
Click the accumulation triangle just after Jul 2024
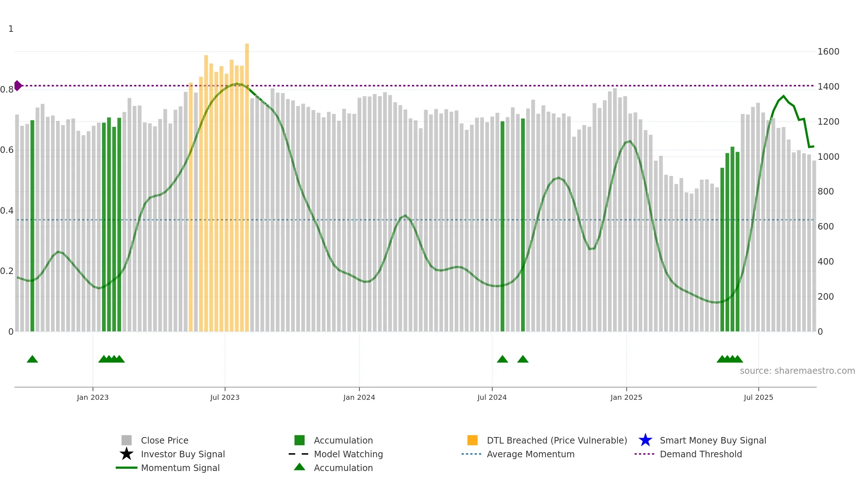(502, 359)
